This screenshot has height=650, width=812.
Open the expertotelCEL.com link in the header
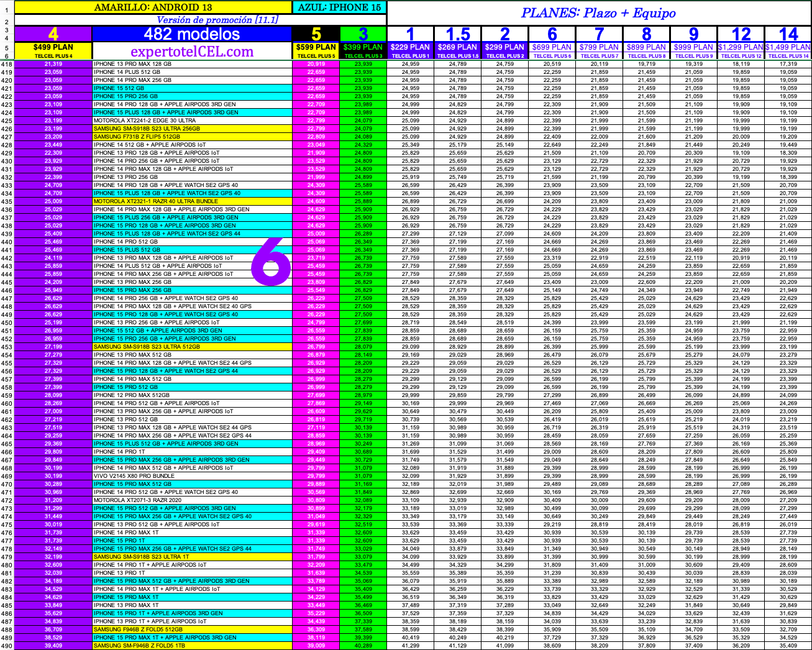point(192,51)
